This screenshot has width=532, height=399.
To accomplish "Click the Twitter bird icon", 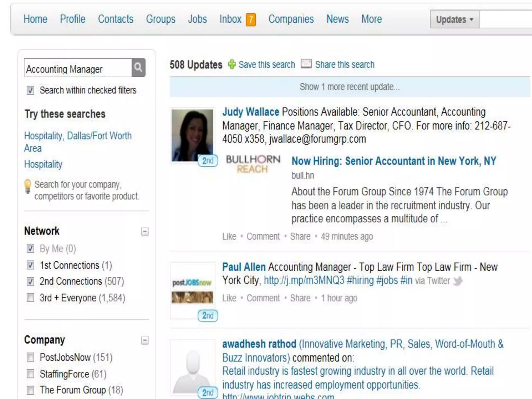I will (458, 281).
